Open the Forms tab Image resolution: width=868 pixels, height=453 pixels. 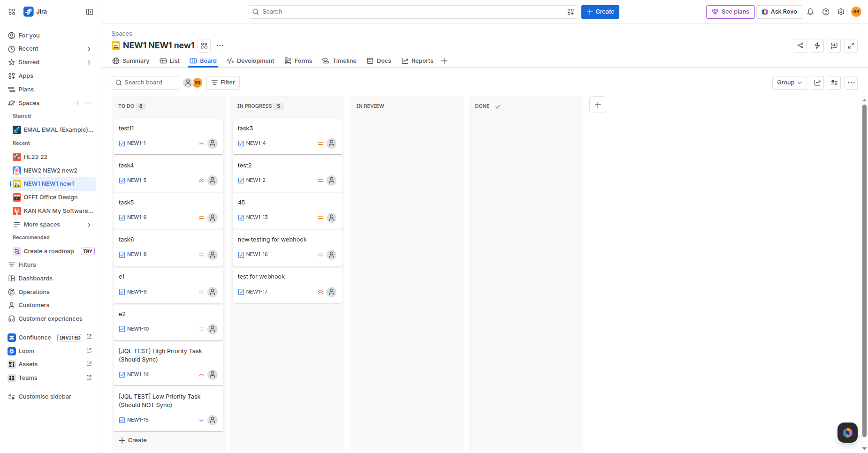[298, 61]
